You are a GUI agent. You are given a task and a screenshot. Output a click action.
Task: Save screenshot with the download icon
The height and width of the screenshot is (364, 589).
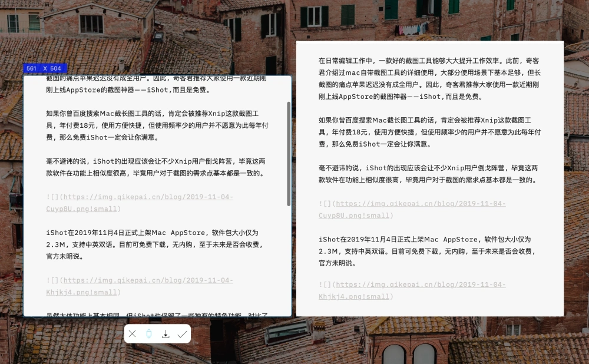pos(166,333)
